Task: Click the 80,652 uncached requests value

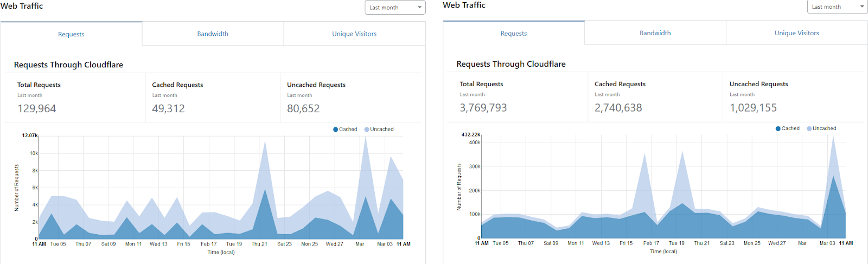Action: pos(303,108)
